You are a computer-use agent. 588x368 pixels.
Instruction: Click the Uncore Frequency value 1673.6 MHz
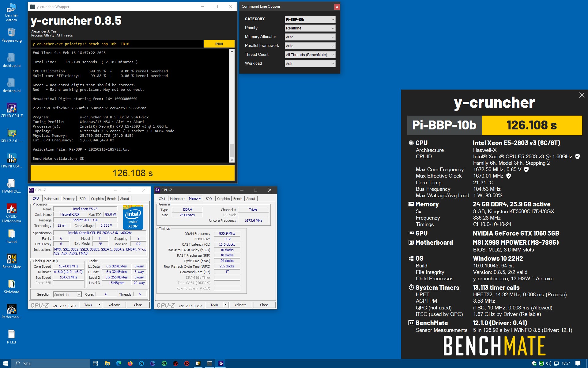[254, 221]
